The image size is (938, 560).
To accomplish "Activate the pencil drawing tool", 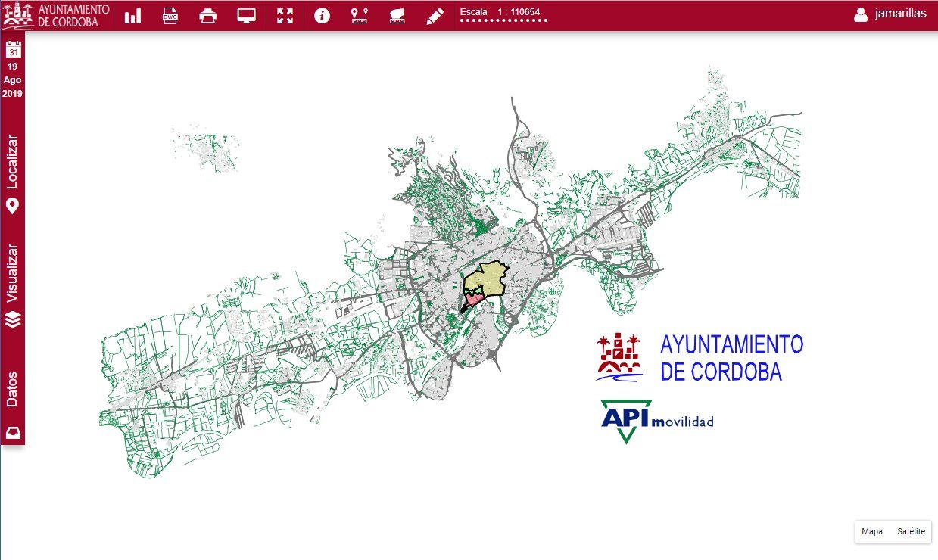I will 435,16.
